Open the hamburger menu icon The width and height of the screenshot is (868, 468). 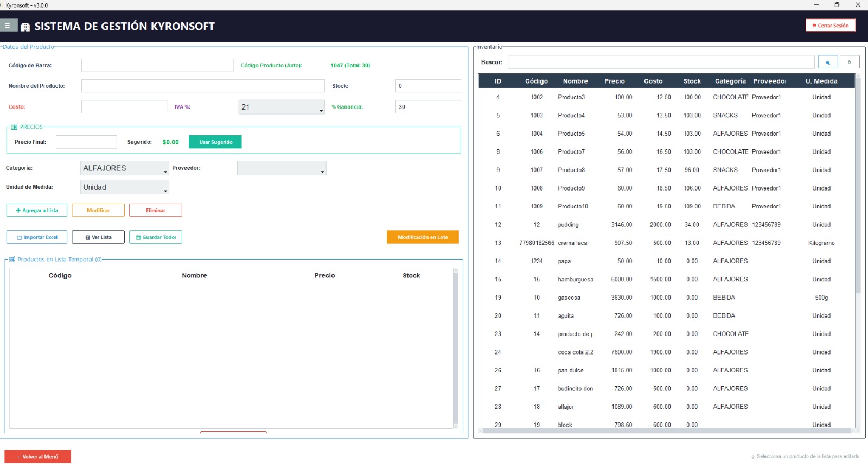[8, 26]
